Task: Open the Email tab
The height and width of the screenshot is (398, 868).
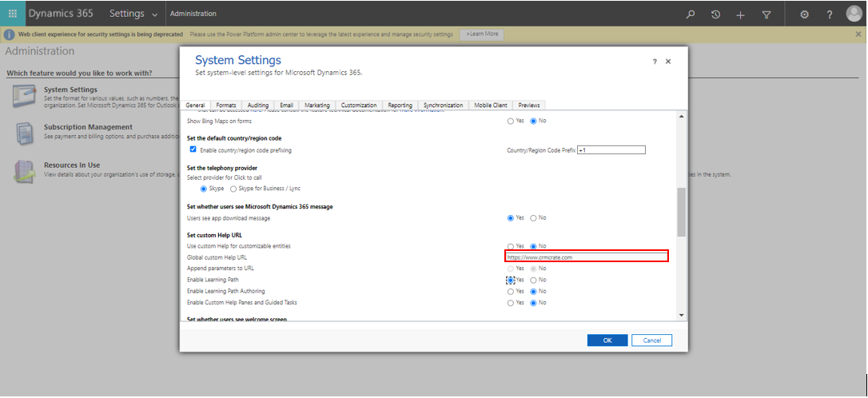Action: [x=286, y=105]
